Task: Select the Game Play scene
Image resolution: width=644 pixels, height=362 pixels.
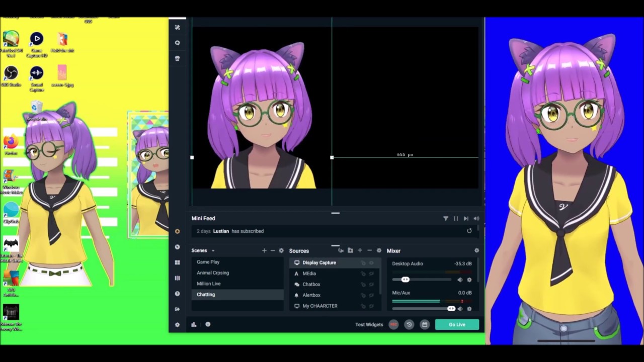Action: (x=237, y=262)
